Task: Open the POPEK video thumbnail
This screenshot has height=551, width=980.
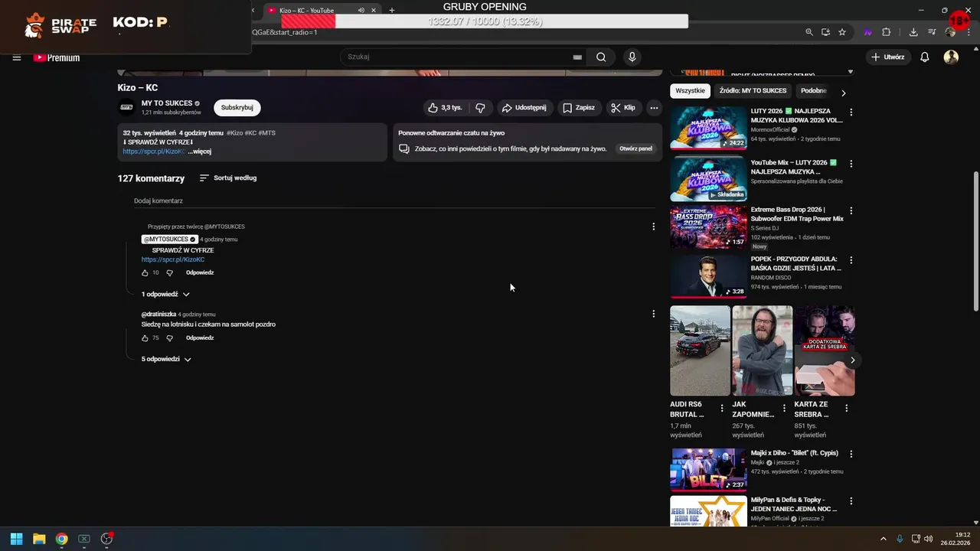Action: (708, 276)
